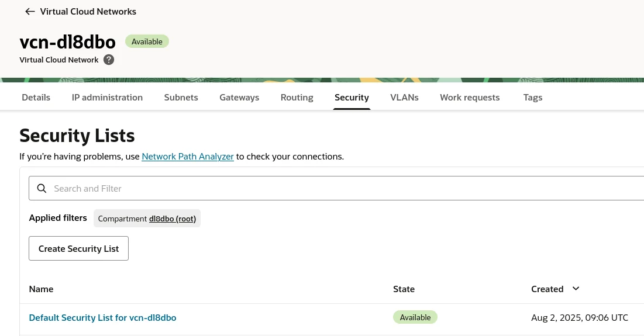Go to the Subnets tab
Screen dimensions: 644x336
click(x=181, y=98)
